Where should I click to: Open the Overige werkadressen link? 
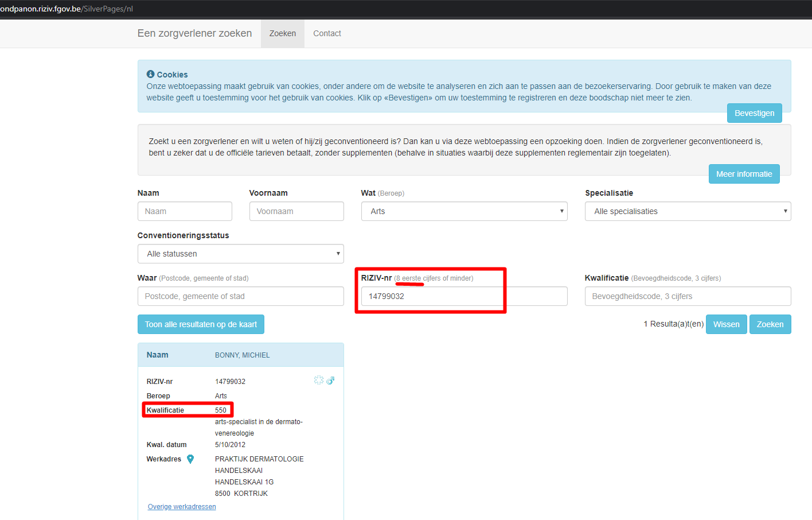182,507
